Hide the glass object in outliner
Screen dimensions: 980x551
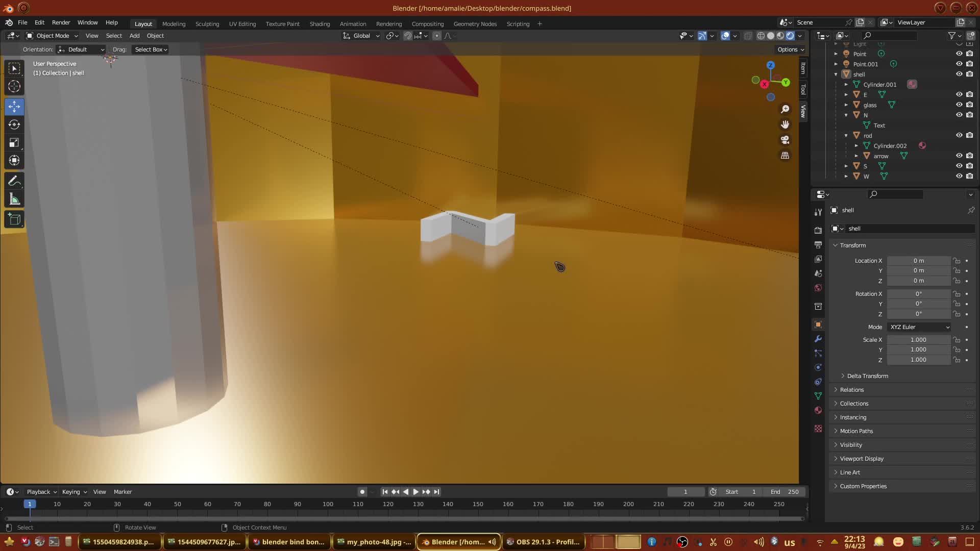click(959, 105)
